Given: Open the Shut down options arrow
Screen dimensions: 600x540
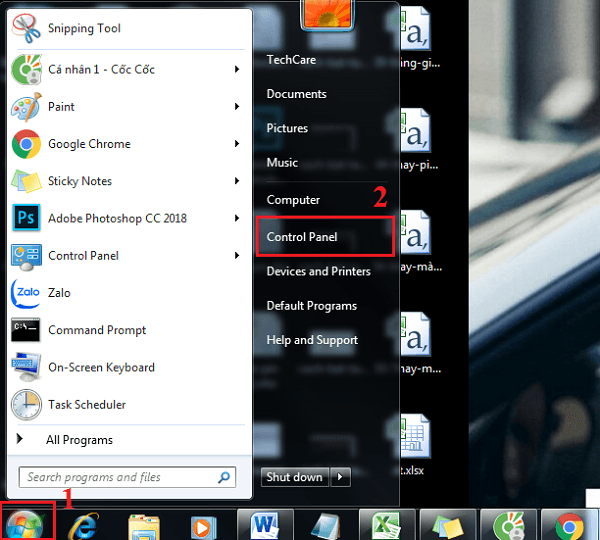Looking at the screenshot, I should pos(341,477).
